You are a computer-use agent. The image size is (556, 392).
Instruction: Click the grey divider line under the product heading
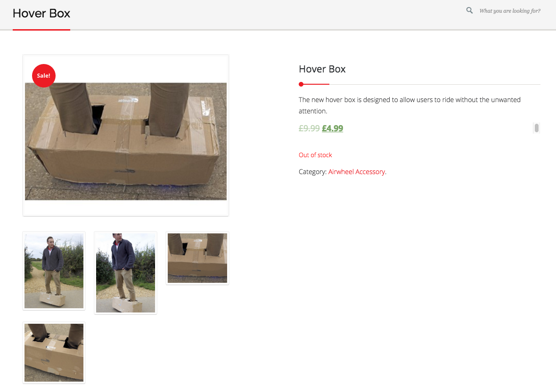433,84
